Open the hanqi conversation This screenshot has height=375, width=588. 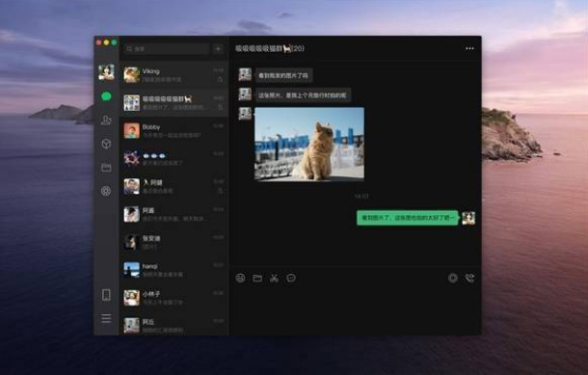click(174, 270)
